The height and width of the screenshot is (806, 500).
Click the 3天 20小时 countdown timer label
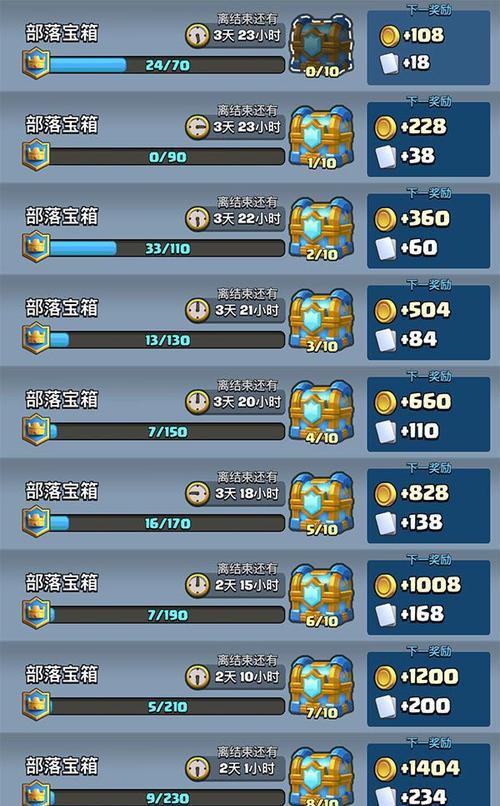click(247, 402)
